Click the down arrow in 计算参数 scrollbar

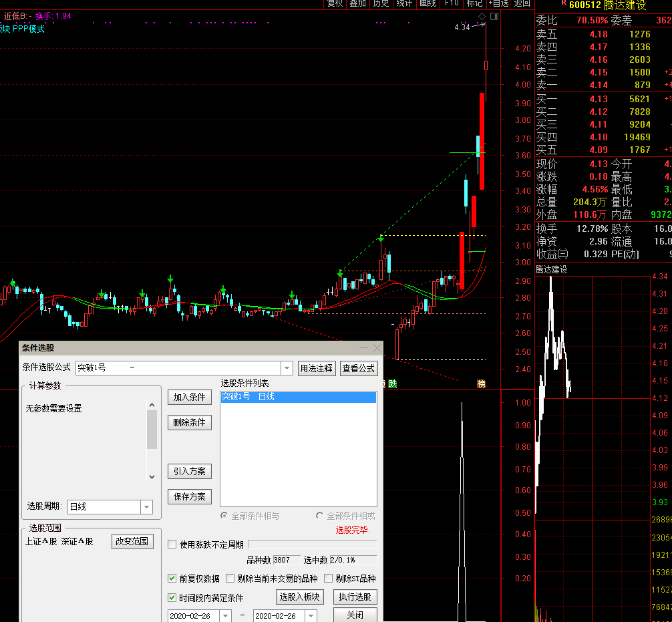click(152, 476)
